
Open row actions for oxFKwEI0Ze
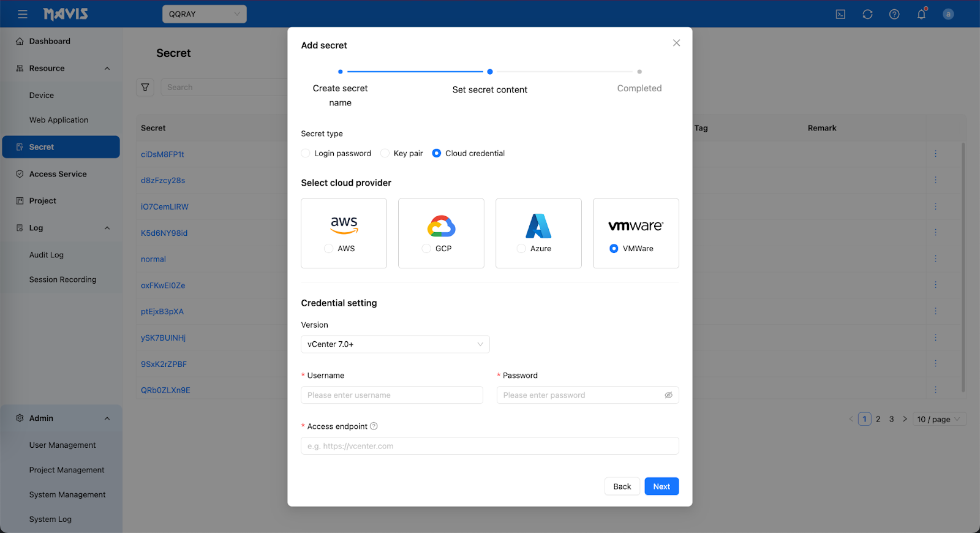tap(935, 285)
